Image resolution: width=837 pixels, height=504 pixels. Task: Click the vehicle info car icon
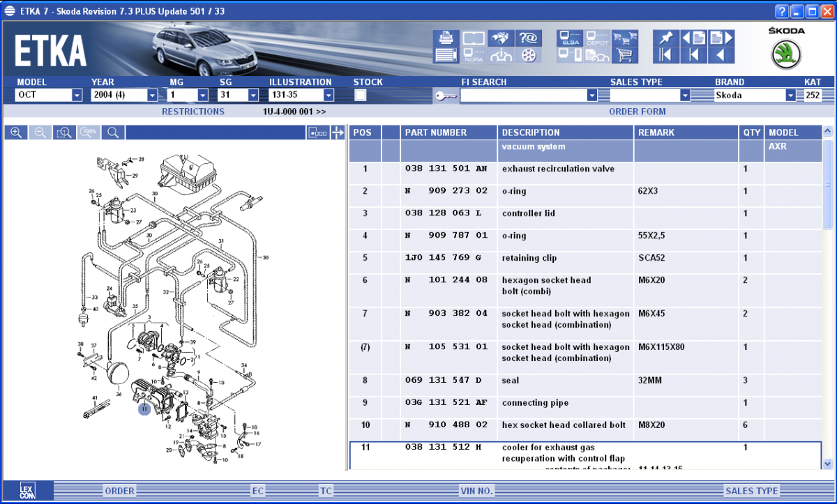click(x=501, y=55)
